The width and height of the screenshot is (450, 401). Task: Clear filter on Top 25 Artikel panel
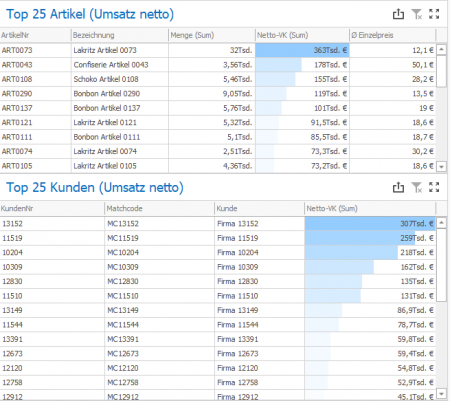417,14
